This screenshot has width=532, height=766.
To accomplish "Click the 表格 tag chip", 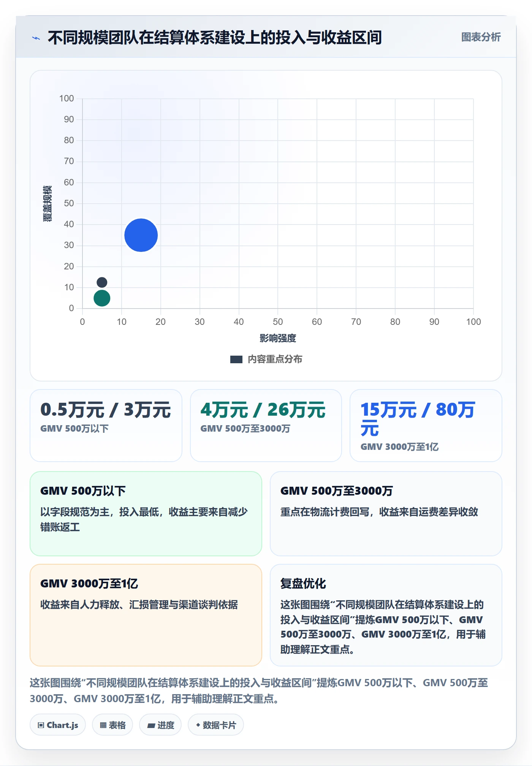I will (112, 725).
